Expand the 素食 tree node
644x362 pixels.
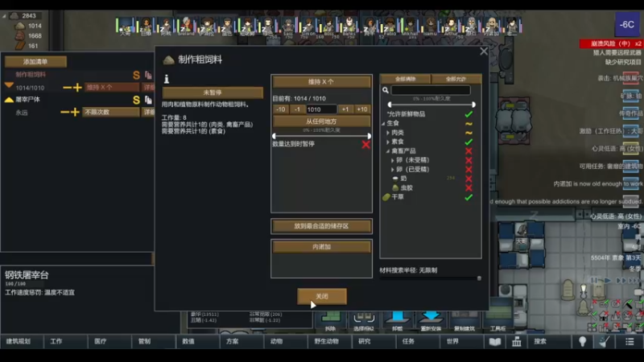(388, 142)
